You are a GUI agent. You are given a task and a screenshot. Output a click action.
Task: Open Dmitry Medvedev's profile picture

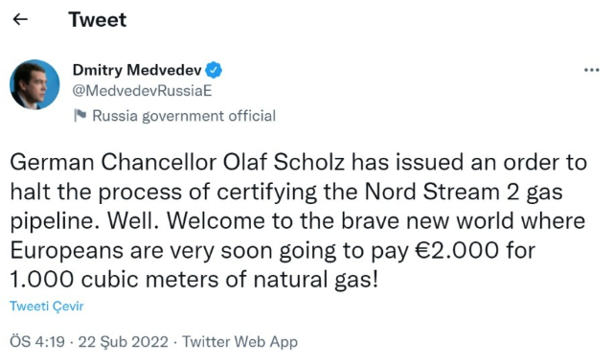pos(34,84)
